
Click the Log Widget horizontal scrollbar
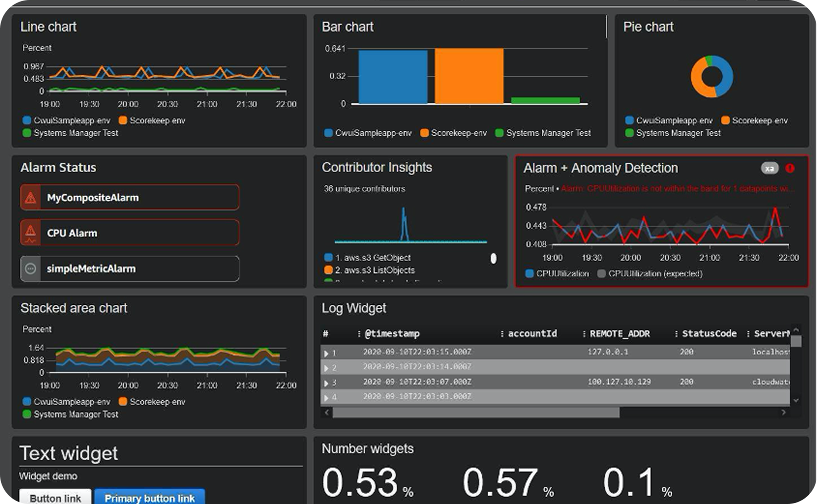point(475,412)
